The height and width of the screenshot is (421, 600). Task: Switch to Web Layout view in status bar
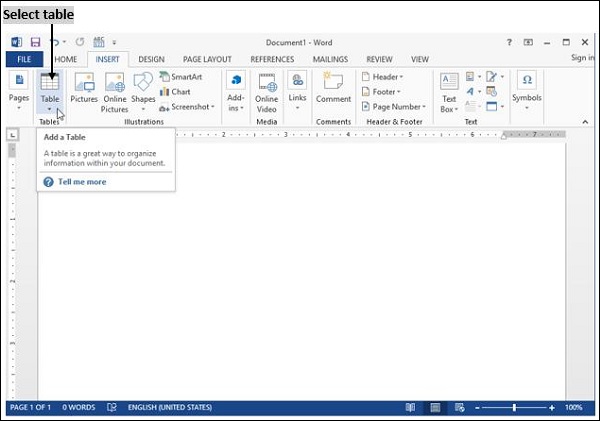(458, 408)
